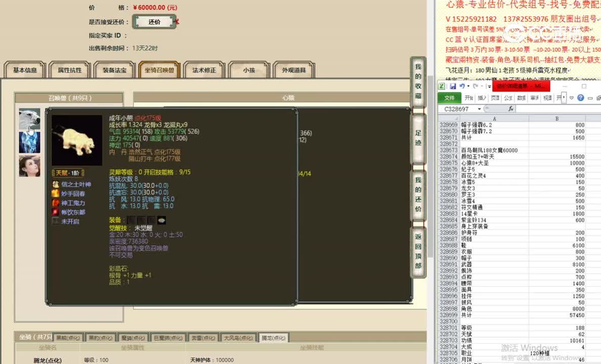Click 返回顶部 side button
Viewport: 601px width, 364px height.
coord(418,251)
